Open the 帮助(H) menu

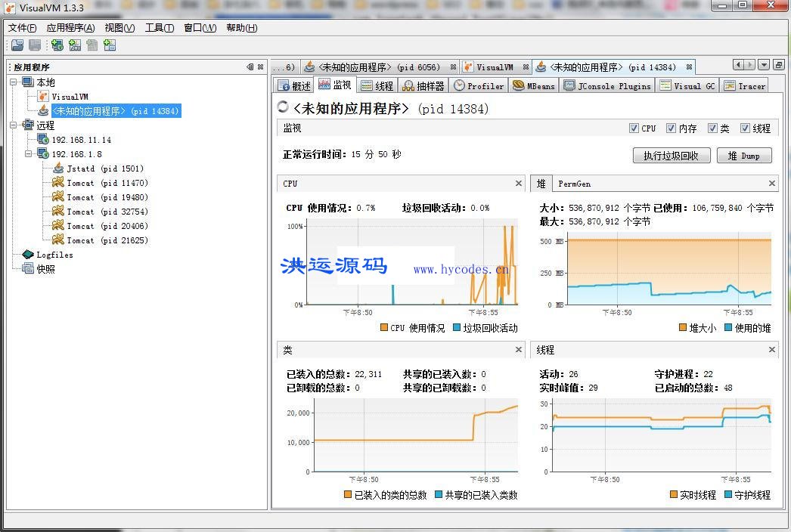tap(242, 28)
